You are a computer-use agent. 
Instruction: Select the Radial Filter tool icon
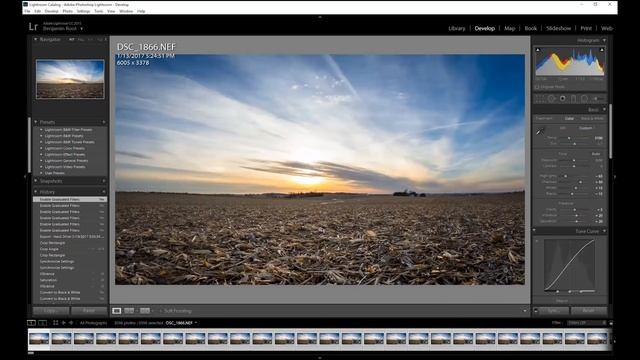coord(584,98)
